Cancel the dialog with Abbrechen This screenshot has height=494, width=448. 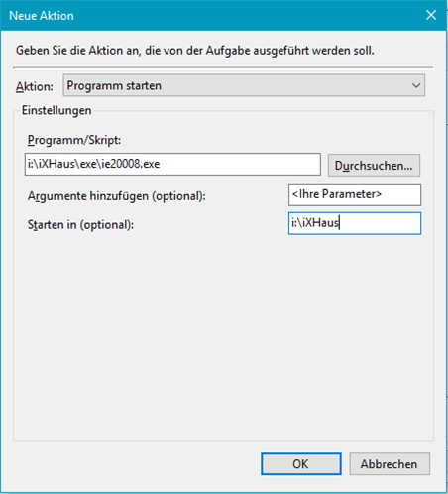(x=390, y=464)
